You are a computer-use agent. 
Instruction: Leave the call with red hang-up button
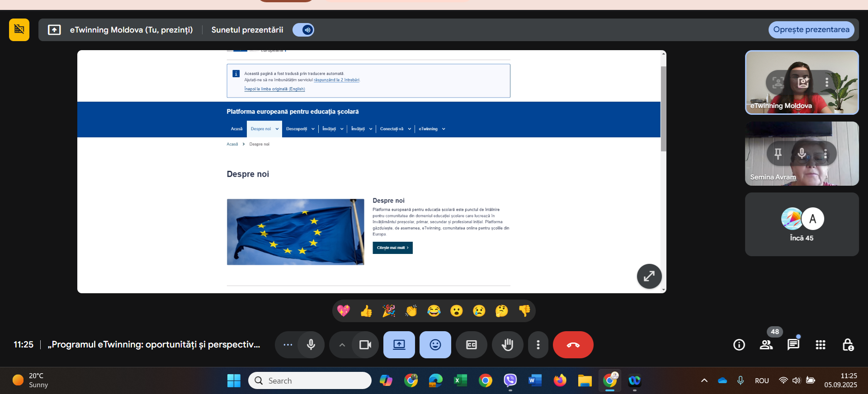point(573,345)
